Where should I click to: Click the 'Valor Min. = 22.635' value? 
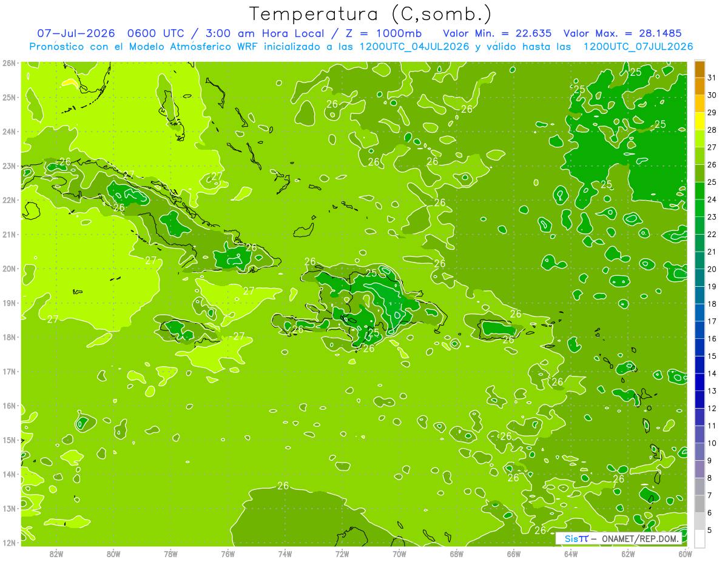click(497, 33)
